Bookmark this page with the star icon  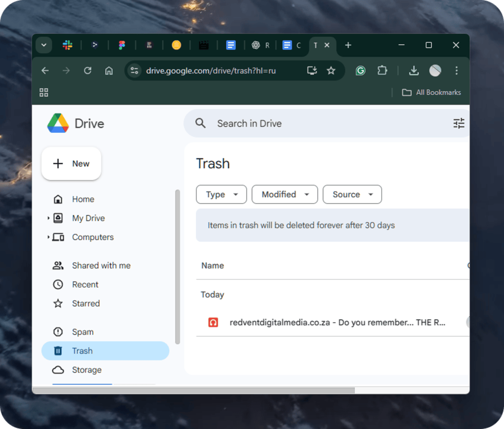(331, 71)
